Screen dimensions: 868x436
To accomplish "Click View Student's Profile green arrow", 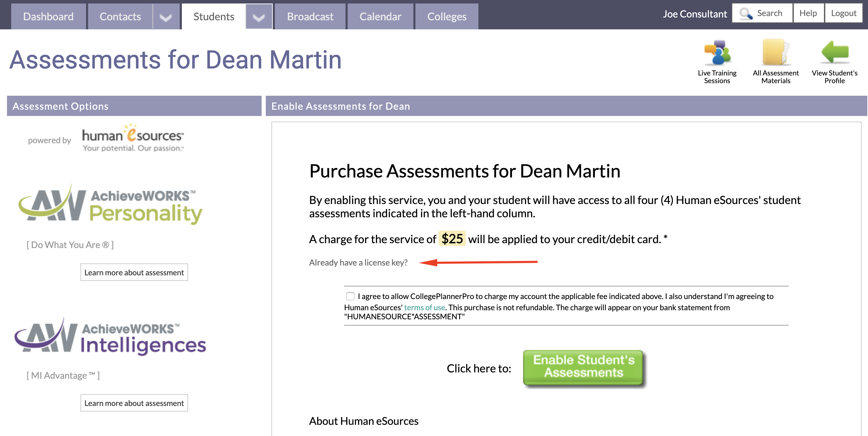I will [834, 52].
